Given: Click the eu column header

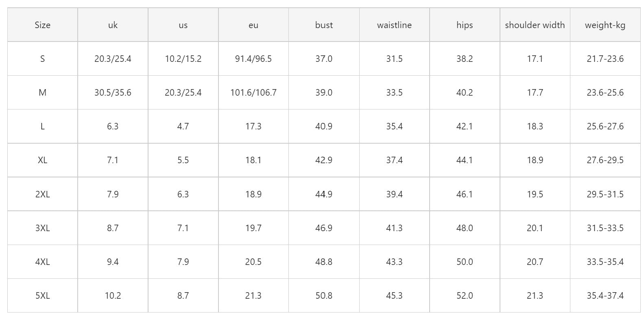Looking at the screenshot, I should coord(253,25).
